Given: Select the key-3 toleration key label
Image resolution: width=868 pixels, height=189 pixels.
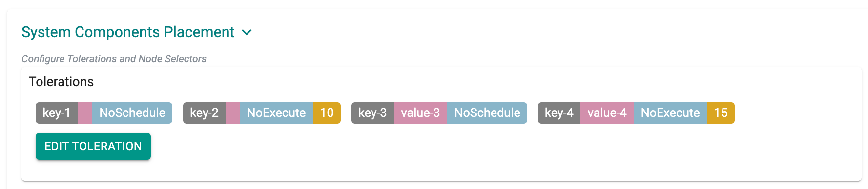Looking at the screenshot, I should click(372, 113).
